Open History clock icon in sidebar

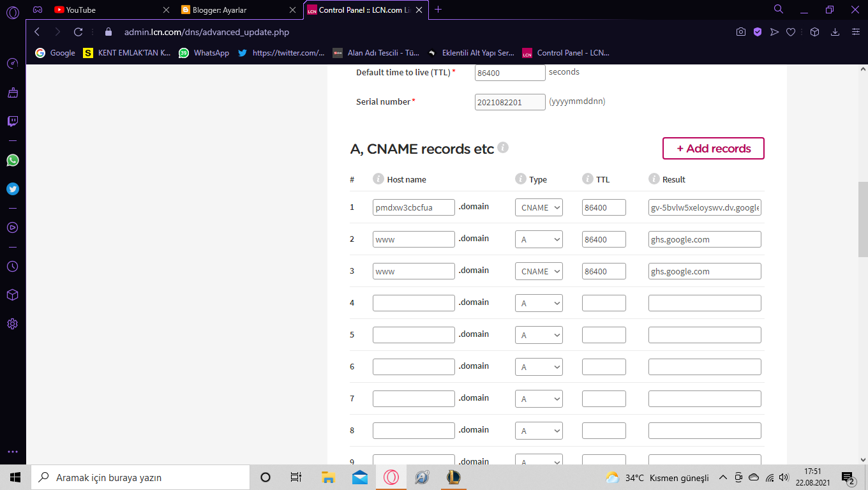click(13, 266)
